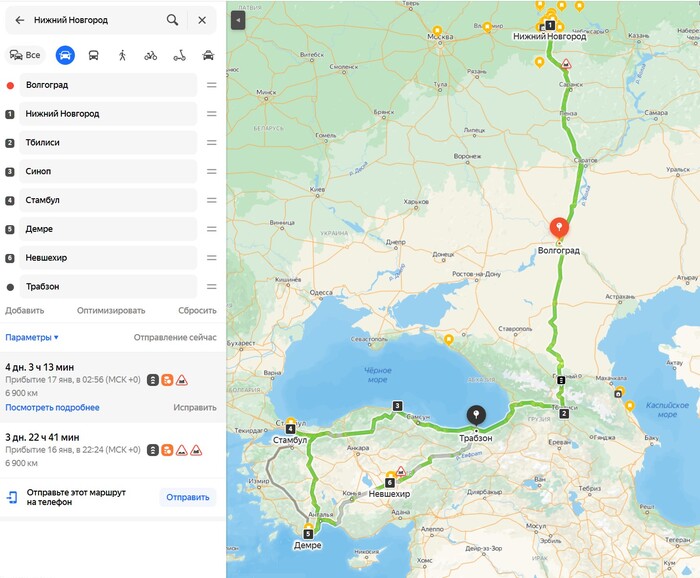Open Отправление сейчас departure time selector
This screenshot has height=578, width=700.
[175, 337]
